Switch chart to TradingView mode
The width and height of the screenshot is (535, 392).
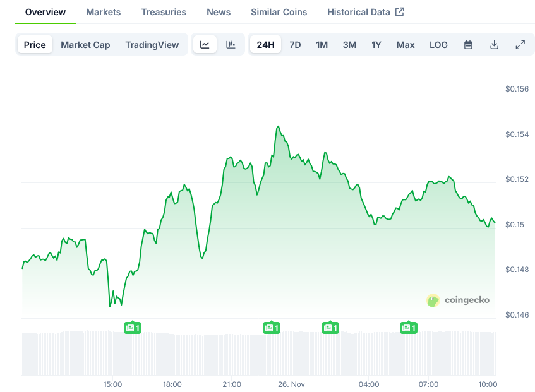click(x=152, y=45)
